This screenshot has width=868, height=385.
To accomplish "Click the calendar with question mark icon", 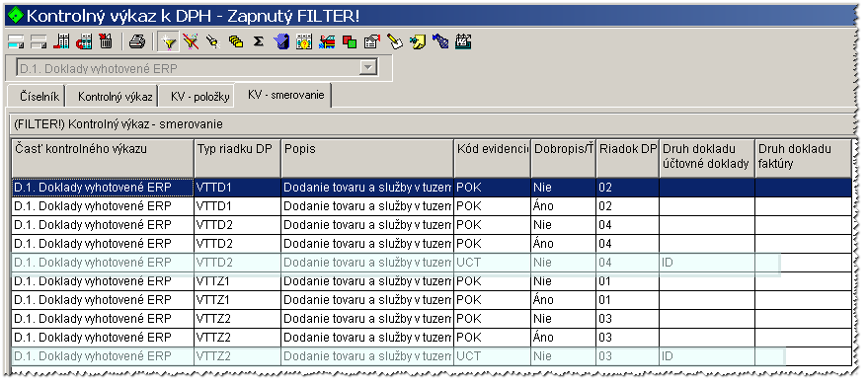I will [304, 41].
